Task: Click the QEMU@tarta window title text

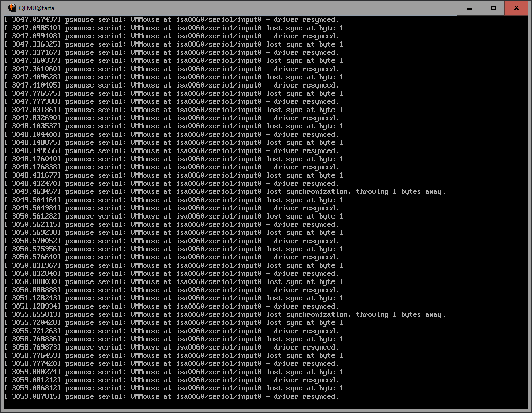Action: tap(37, 8)
